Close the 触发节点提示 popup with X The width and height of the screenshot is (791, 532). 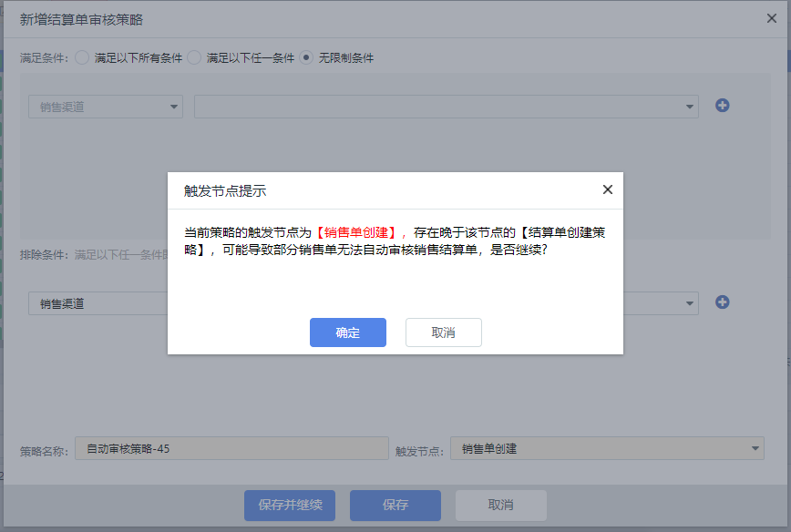[x=608, y=189]
